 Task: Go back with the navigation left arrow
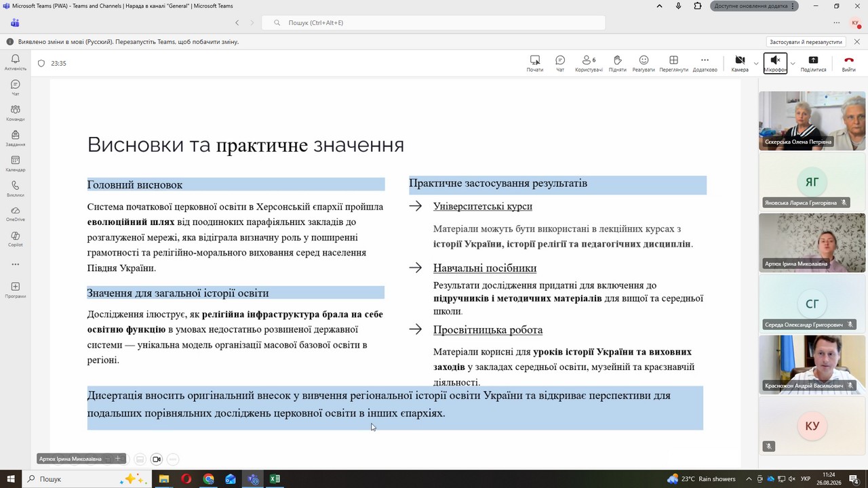[237, 22]
